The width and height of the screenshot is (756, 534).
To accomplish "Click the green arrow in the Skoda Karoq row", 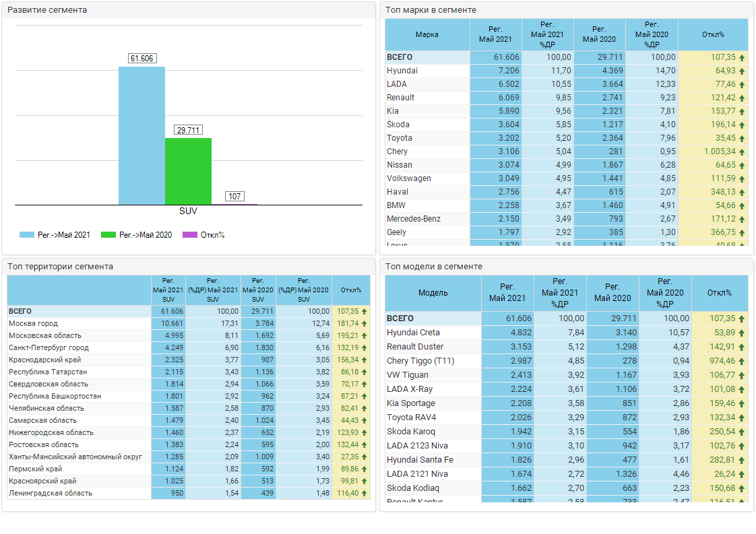I will click(x=742, y=432).
